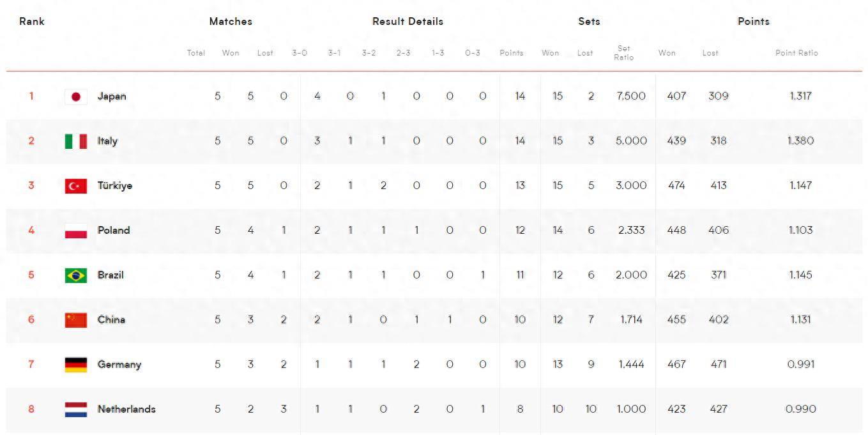Click the Brazil flag icon
Viewport: 868px width, 435px height.
(x=76, y=275)
